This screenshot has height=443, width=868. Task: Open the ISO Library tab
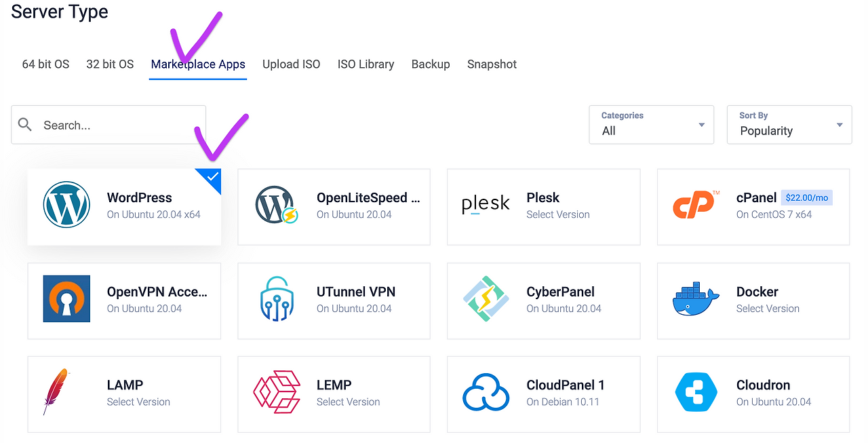pos(366,64)
